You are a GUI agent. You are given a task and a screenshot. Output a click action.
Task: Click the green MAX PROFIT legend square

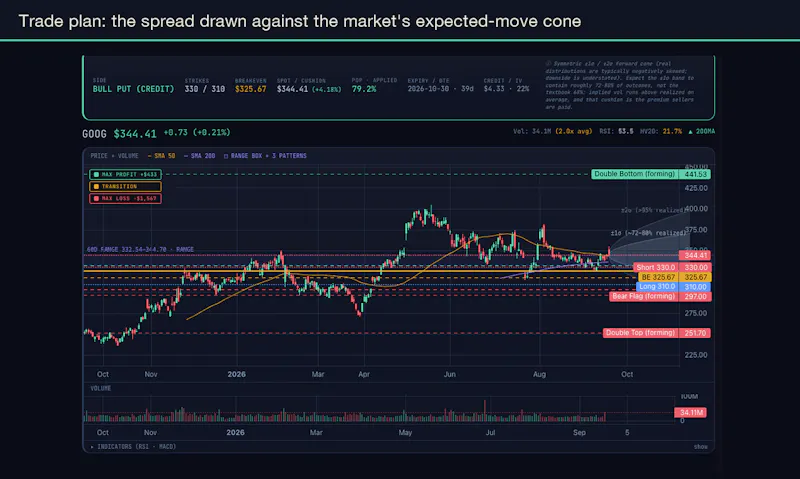96,174
